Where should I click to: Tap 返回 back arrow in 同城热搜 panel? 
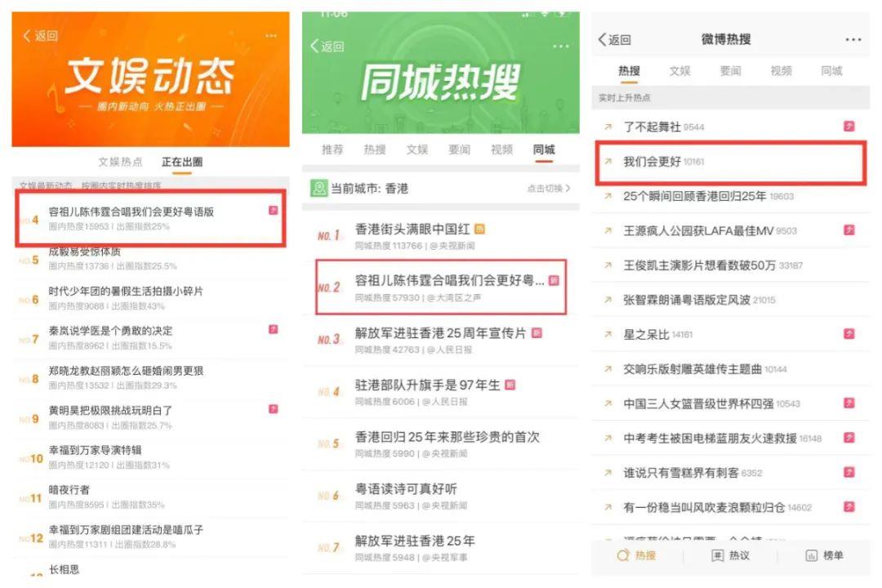tap(315, 47)
